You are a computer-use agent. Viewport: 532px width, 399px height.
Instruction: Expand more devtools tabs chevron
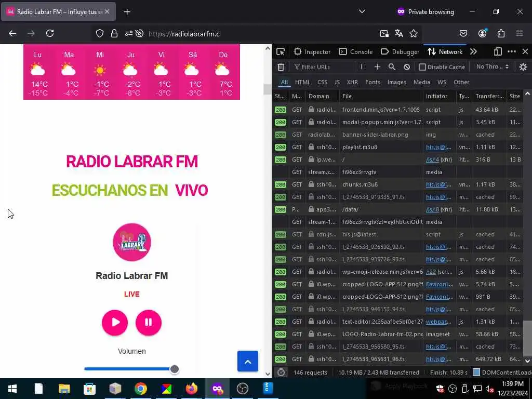[x=473, y=51]
